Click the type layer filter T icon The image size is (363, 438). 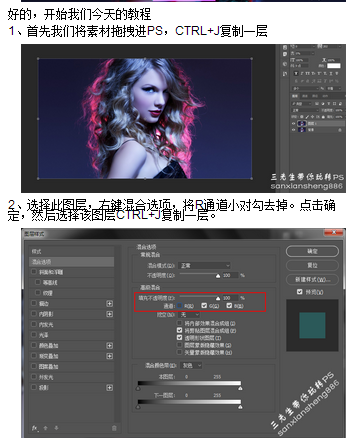coord(329,104)
